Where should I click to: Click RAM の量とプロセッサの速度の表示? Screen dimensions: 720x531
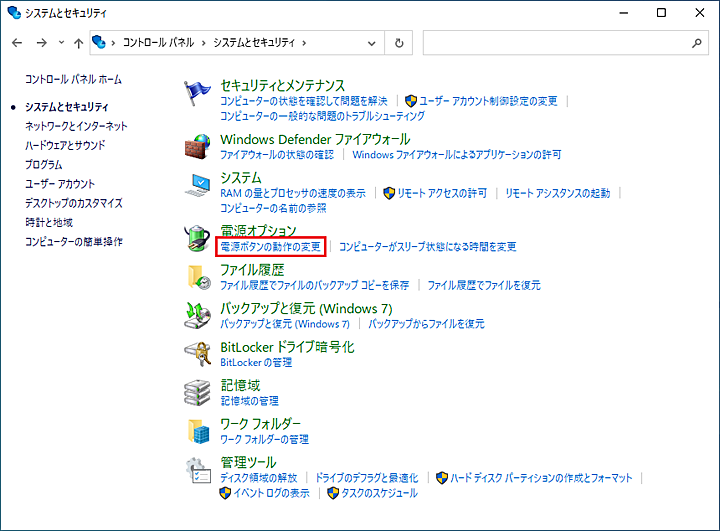pyautogui.click(x=293, y=193)
